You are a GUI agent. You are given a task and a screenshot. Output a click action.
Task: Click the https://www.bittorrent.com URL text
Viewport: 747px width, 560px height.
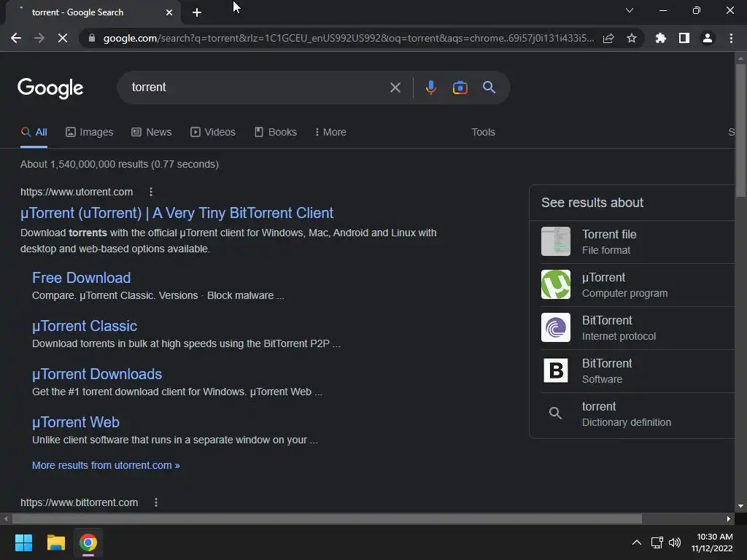coord(79,502)
